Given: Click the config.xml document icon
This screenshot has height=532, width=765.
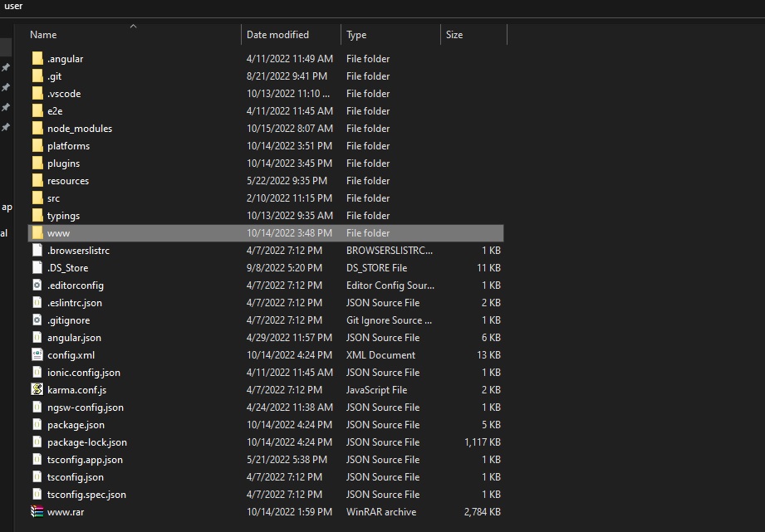Looking at the screenshot, I should coord(37,355).
